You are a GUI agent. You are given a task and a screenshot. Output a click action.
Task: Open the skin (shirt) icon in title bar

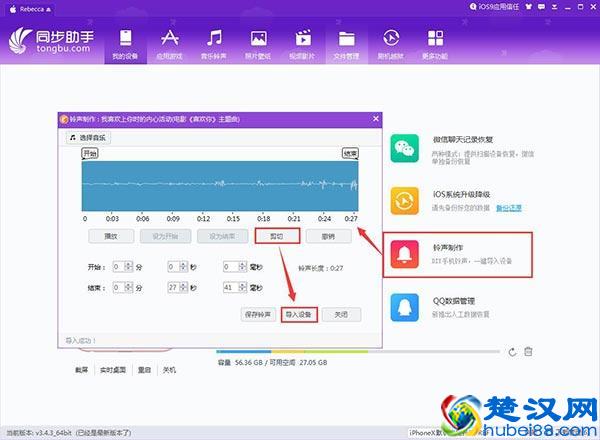tap(529, 7)
